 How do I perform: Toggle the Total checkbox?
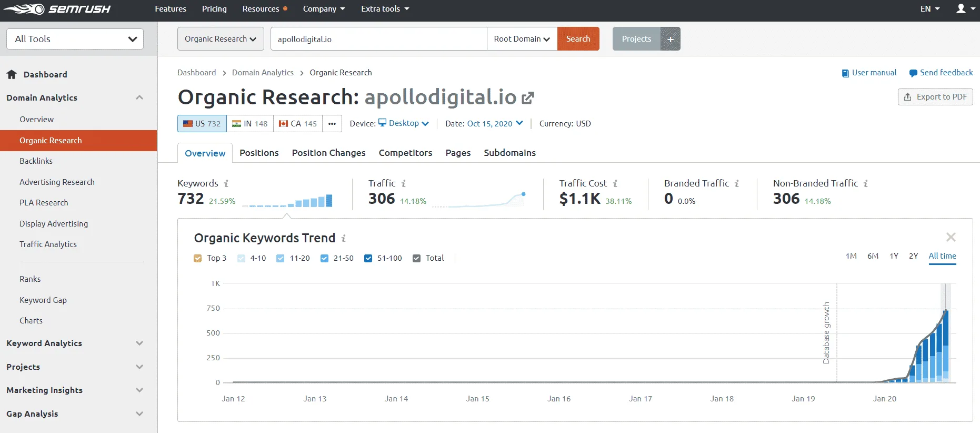tap(416, 258)
